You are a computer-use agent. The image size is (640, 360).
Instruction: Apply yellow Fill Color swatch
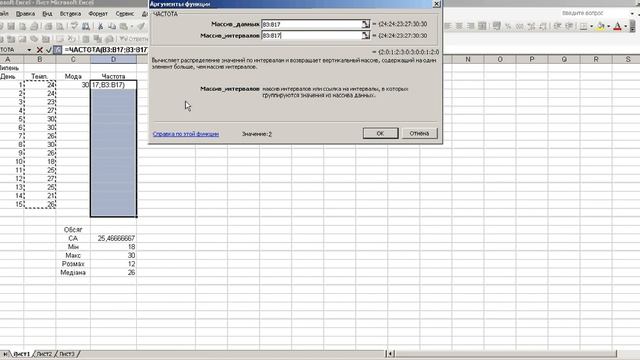pos(600,26)
